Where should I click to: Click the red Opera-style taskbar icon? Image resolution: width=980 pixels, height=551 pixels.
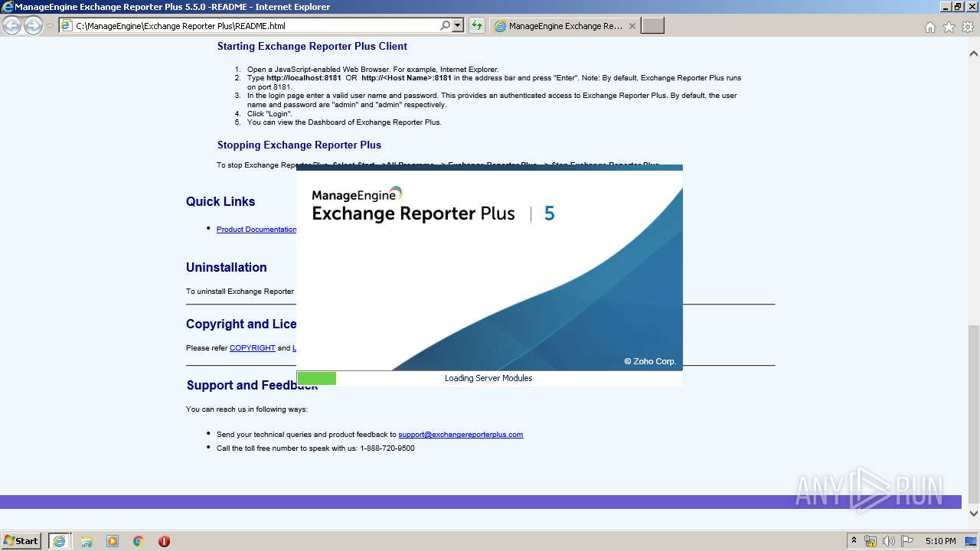coord(164,541)
